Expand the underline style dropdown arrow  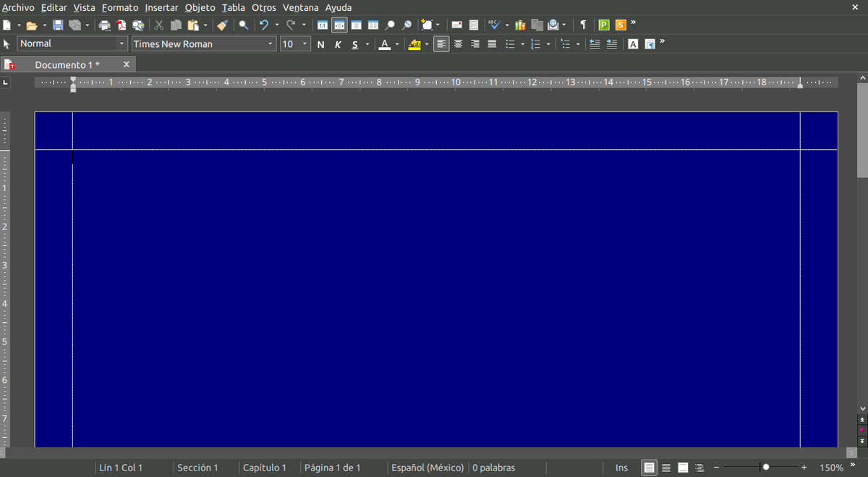(367, 44)
